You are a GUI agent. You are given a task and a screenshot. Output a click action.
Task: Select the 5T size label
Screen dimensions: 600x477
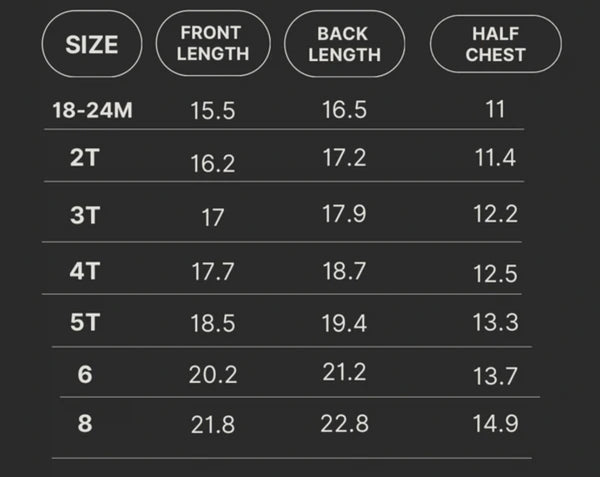point(85,322)
